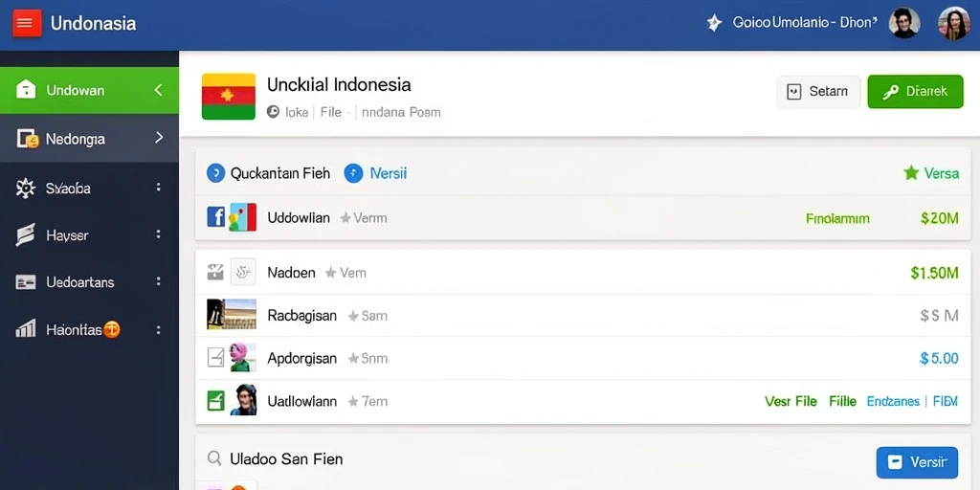Click the $5.00 amount
980x490 pixels.
pos(940,358)
